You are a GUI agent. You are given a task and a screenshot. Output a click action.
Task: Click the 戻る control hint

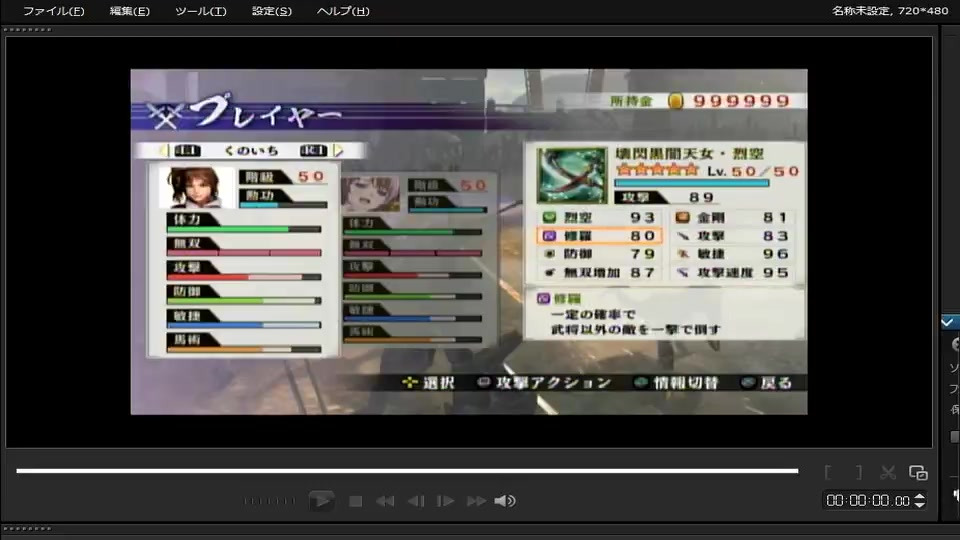point(766,383)
